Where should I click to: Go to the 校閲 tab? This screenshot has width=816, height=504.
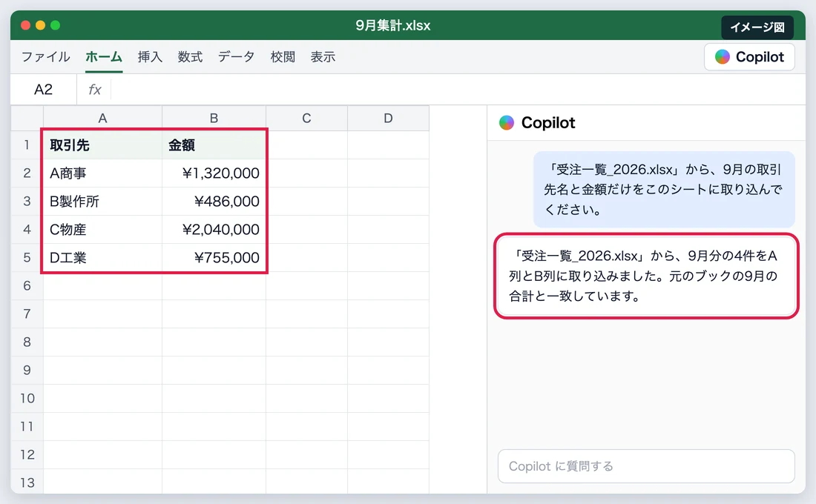(x=283, y=56)
